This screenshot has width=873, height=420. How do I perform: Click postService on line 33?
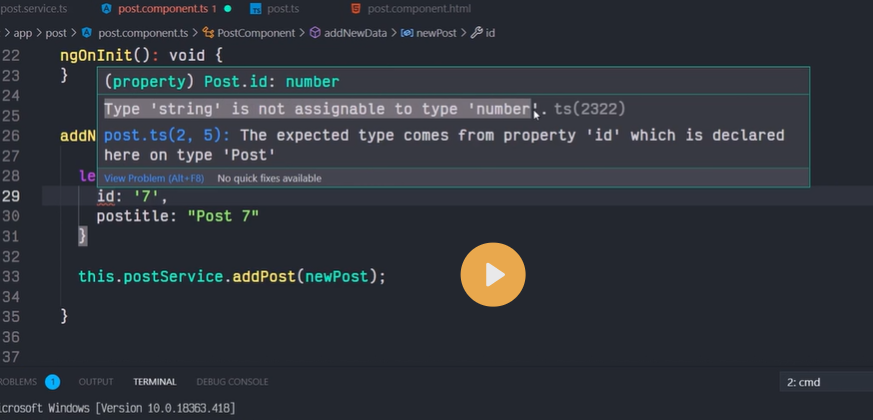[x=173, y=277]
